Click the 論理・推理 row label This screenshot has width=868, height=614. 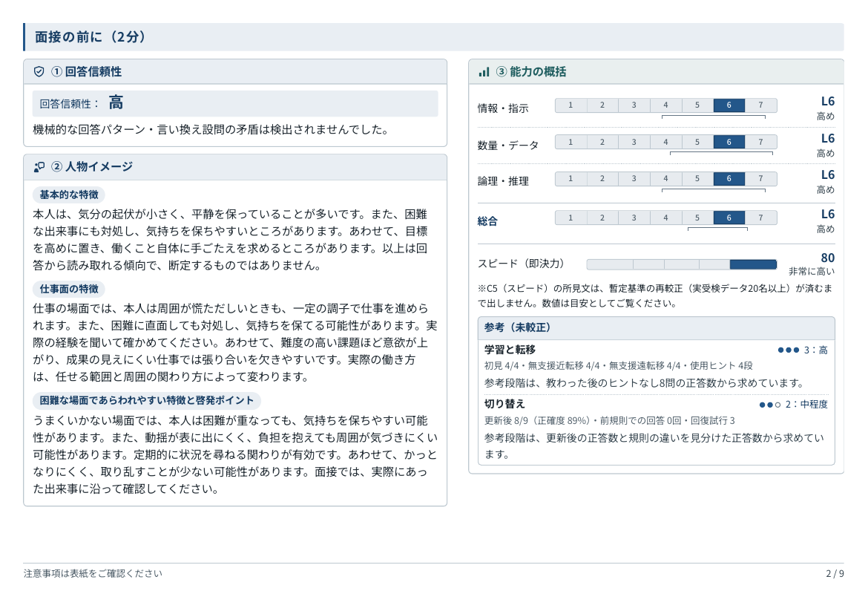point(503,181)
